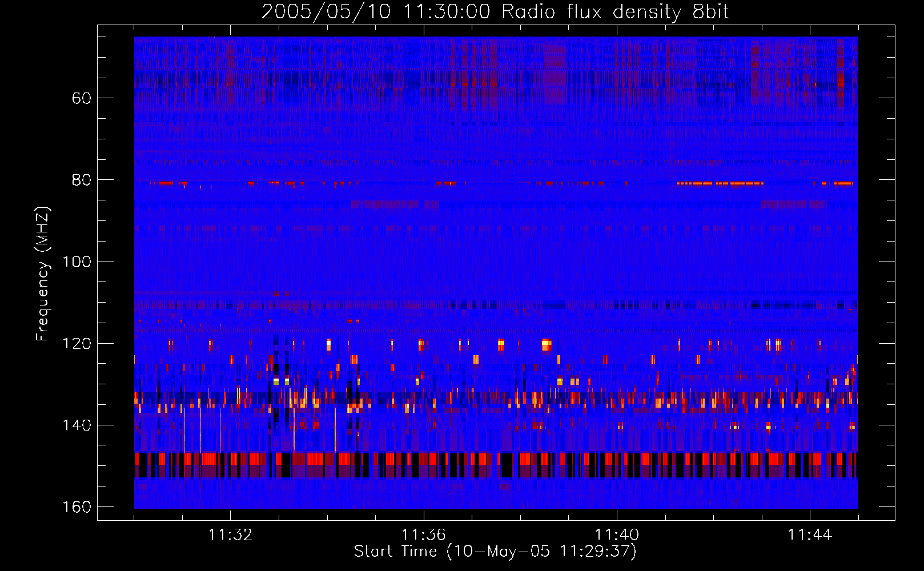Image resolution: width=924 pixels, height=571 pixels.
Task: Click the 11:40 time tick label
Action: click(617, 534)
